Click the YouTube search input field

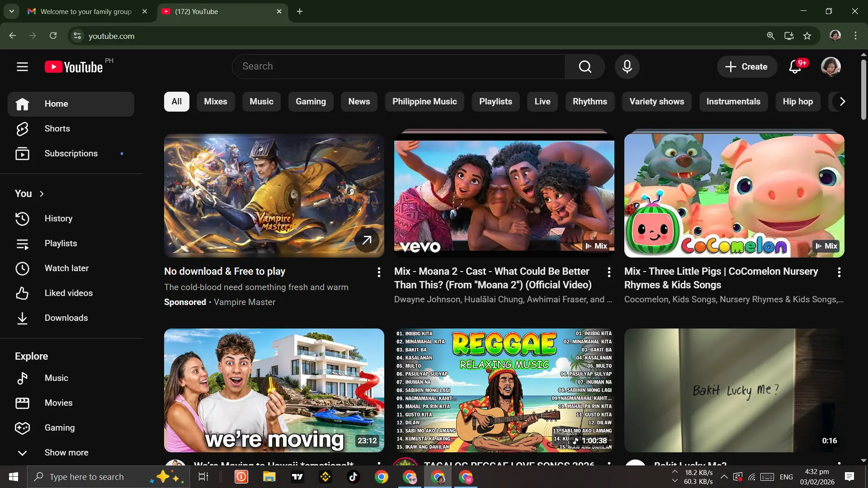pyautogui.click(x=399, y=67)
